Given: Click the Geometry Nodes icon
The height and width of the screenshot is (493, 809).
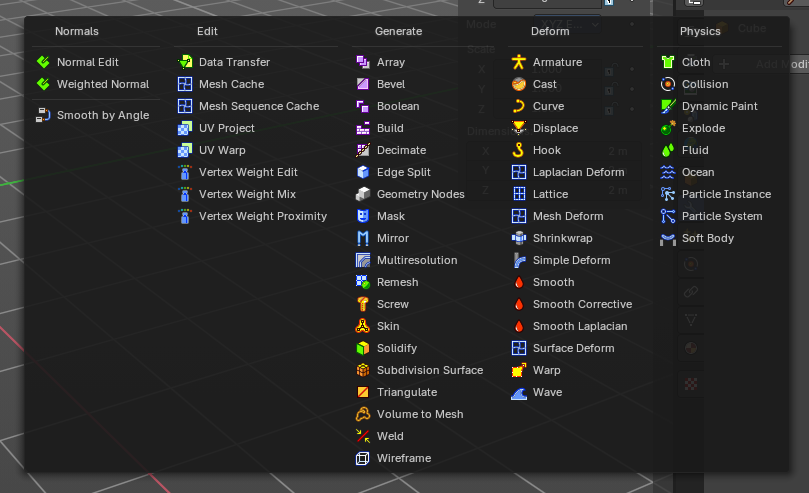Looking at the screenshot, I should 363,194.
